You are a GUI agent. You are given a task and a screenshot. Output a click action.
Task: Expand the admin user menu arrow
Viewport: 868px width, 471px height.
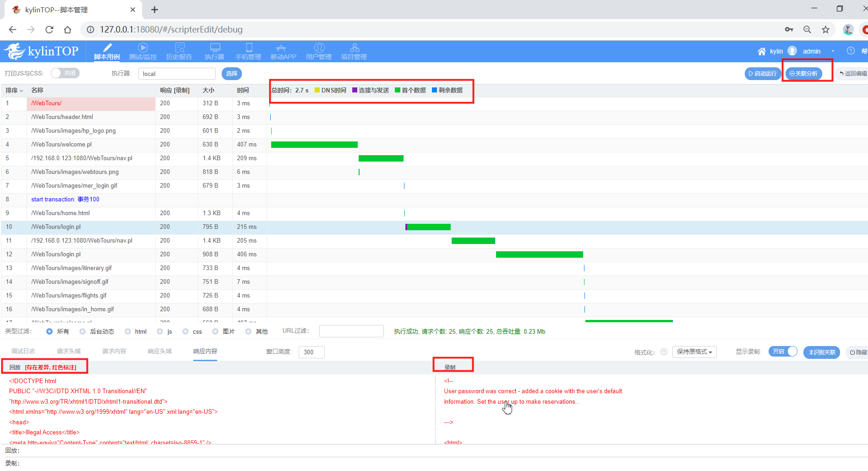pyautogui.click(x=833, y=51)
